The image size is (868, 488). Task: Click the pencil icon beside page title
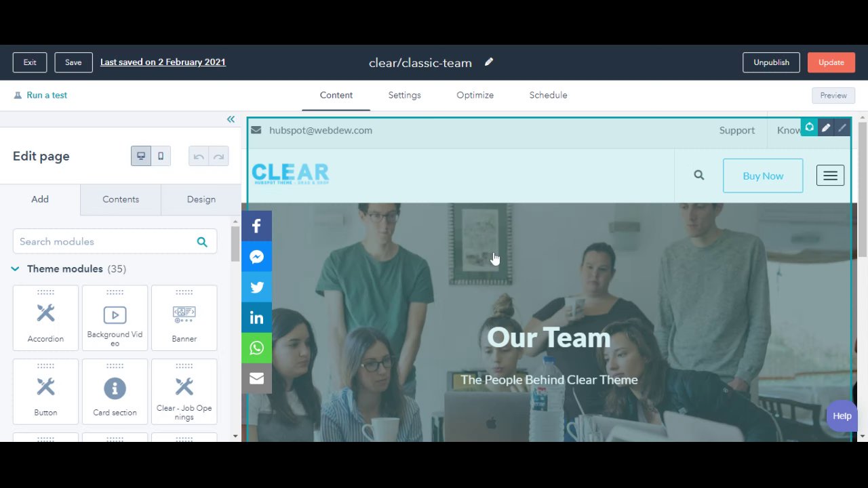(489, 62)
